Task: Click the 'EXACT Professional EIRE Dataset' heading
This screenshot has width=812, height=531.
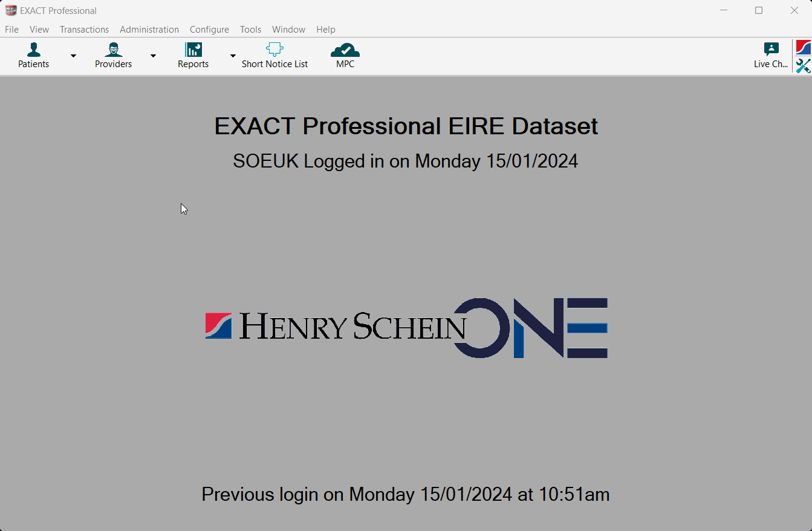Action: tap(406, 126)
